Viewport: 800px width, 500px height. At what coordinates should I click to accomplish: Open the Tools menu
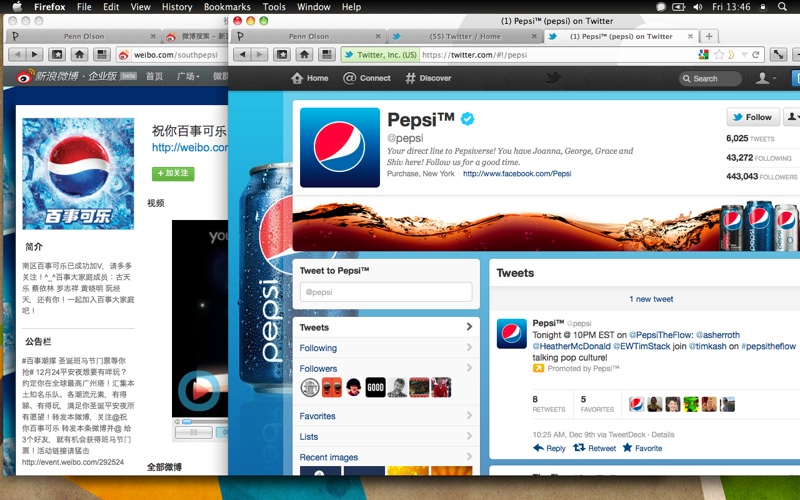click(274, 7)
